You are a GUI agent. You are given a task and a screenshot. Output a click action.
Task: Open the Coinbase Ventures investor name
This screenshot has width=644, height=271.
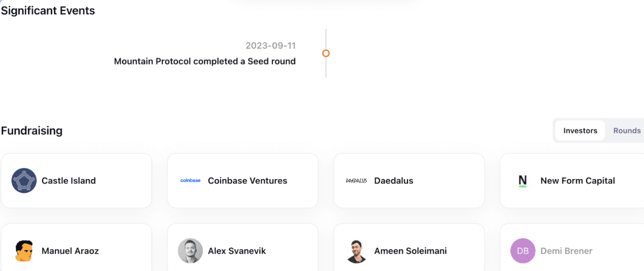coord(247,180)
